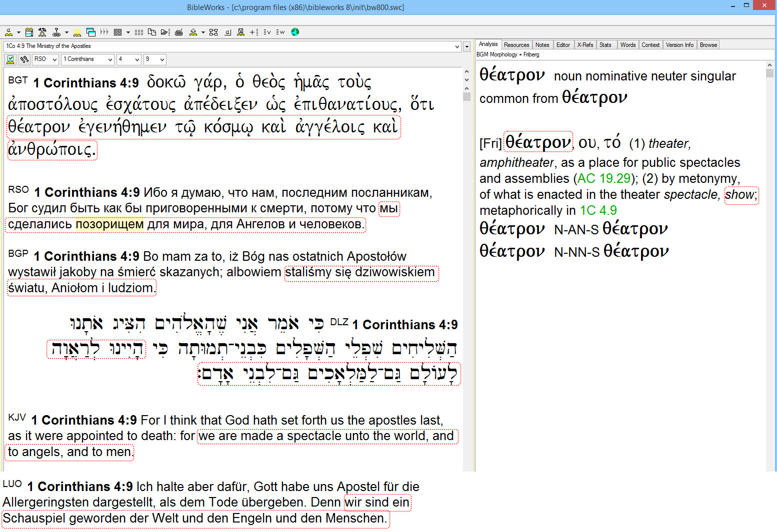Click the DLZ Hebrew version label
The image size is (777, 532).
pyautogui.click(x=339, y=322)
